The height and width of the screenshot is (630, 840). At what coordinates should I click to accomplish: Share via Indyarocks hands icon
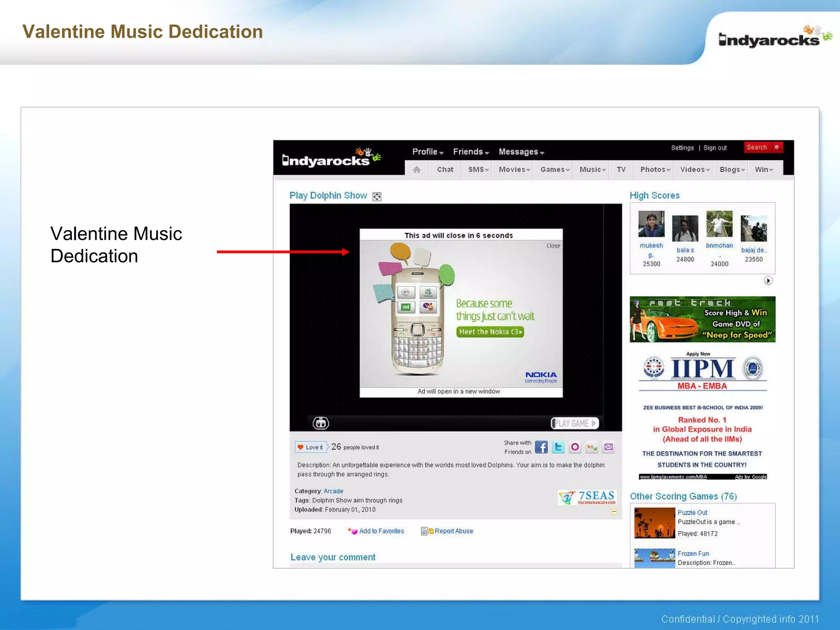[x=592, y=447]
